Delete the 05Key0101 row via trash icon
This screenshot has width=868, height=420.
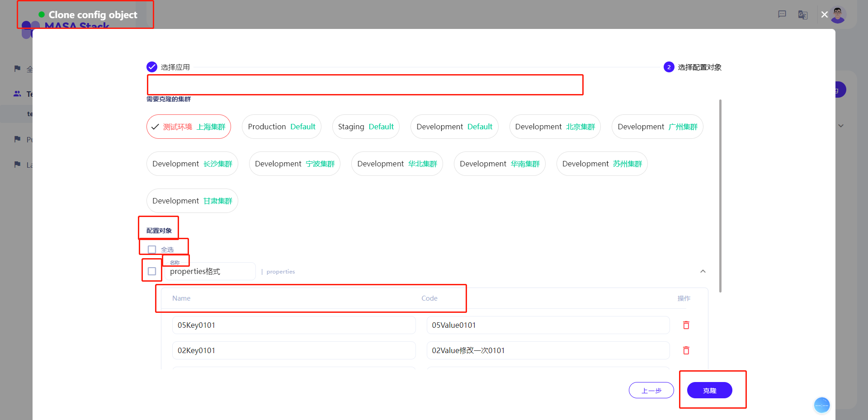point(686,325)
